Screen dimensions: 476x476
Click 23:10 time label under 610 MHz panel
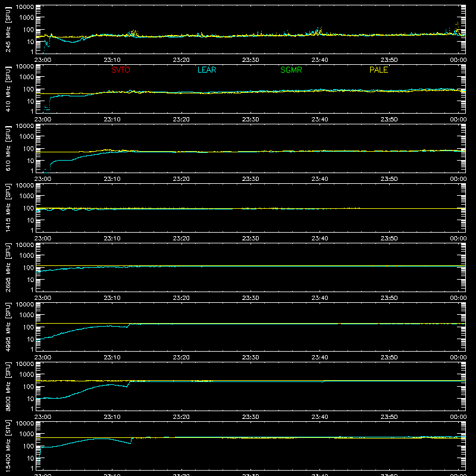[x=112, y=179]
